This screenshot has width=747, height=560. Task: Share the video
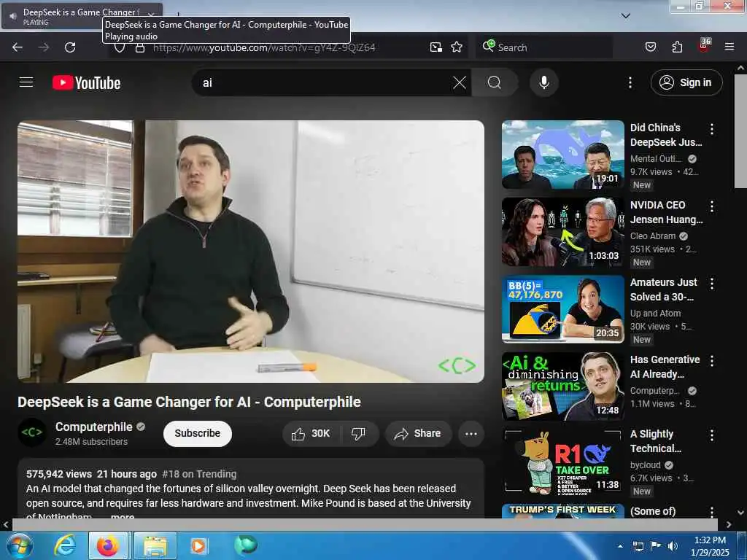[x=418, y=433]
